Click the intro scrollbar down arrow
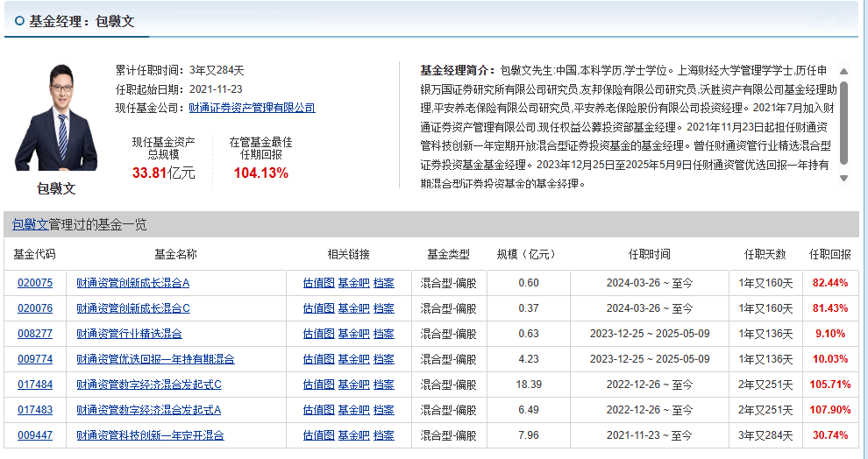This screenshot has height=459, width=868. tap(843, 178)
